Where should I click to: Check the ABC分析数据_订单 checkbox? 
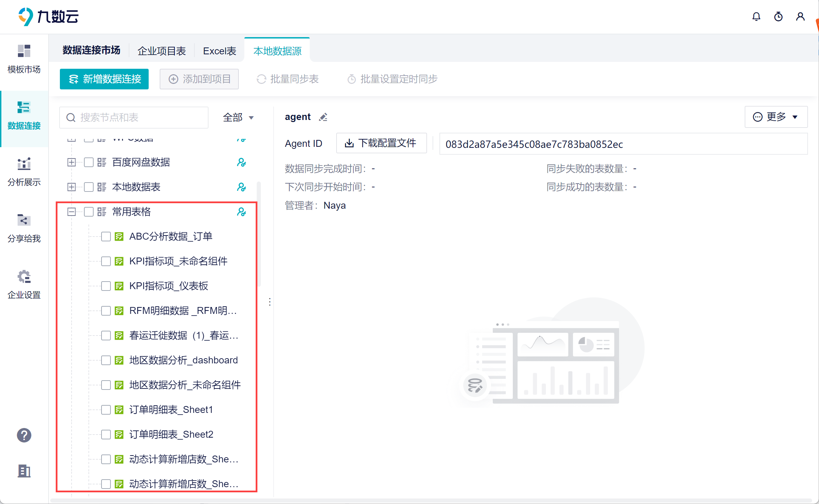point(106,237)
